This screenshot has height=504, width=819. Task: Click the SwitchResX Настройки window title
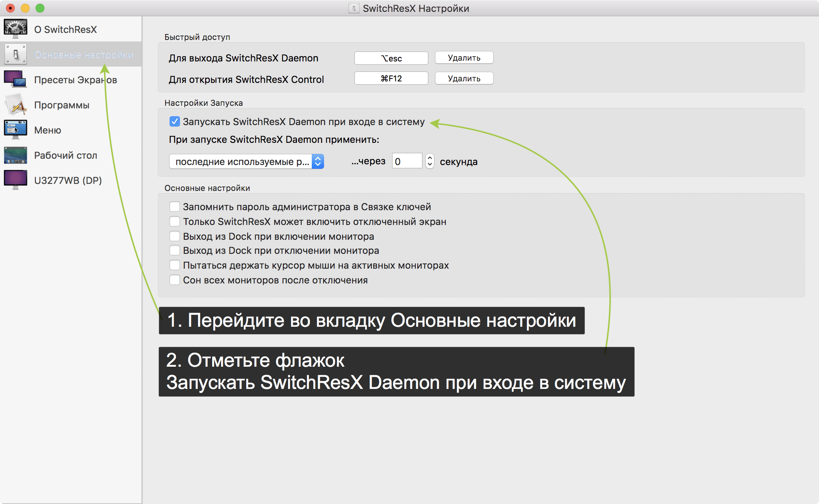(x=416, y=8)
